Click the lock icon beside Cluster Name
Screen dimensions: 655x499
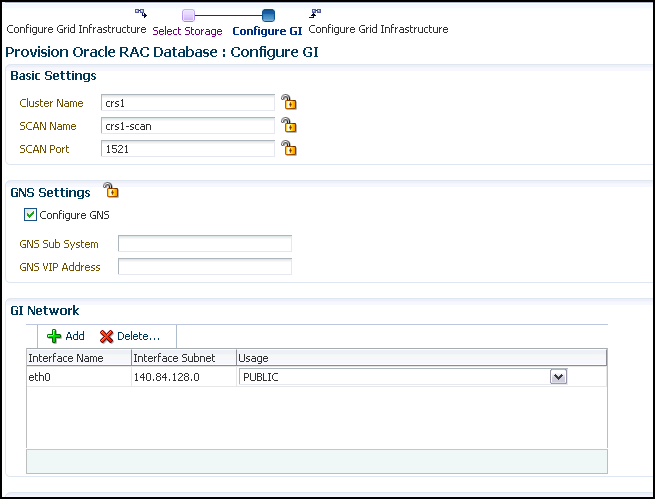289,102
